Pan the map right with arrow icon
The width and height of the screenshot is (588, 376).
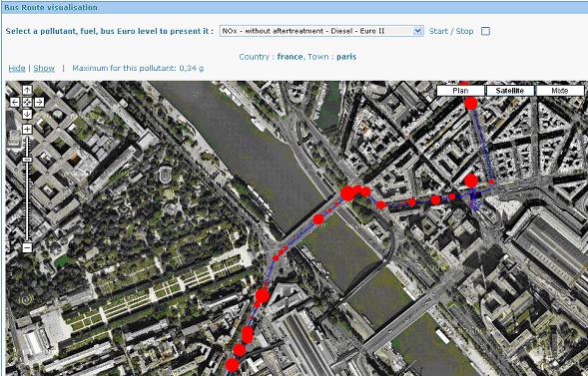point(39,102)
